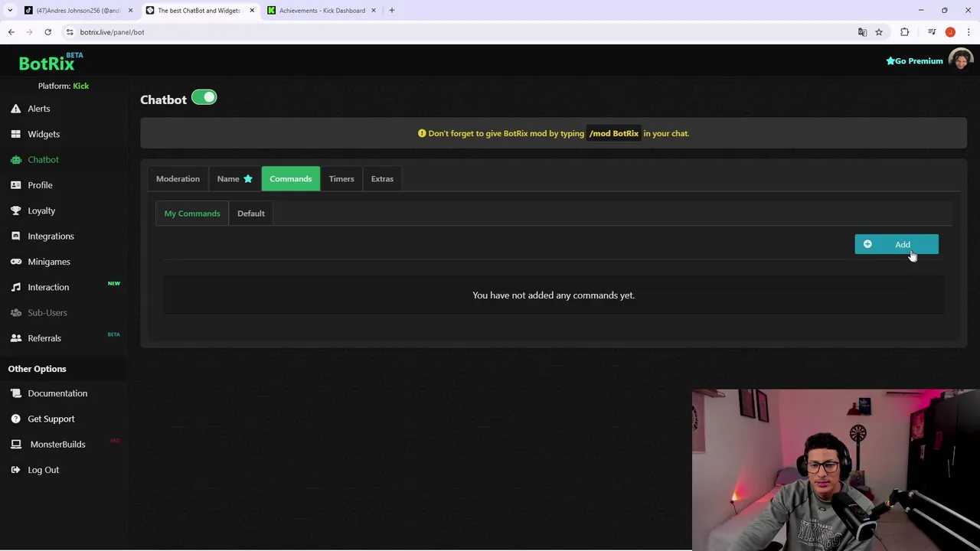Viewport: 980px width, 551px height.
Task: Open the Interaction sidebar link
Action: (48, 287)
